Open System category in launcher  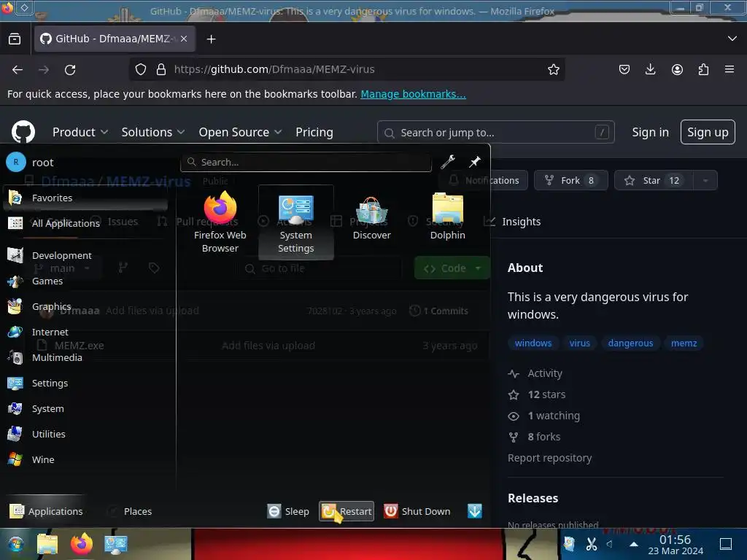point(86,408)
